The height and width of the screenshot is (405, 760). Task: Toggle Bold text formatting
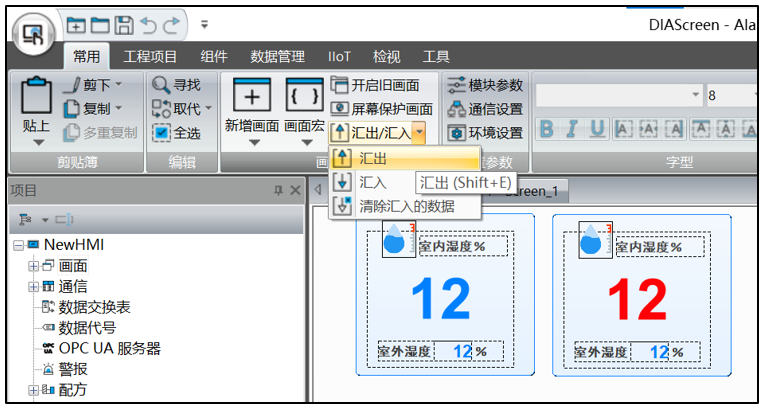pos(547,129)
